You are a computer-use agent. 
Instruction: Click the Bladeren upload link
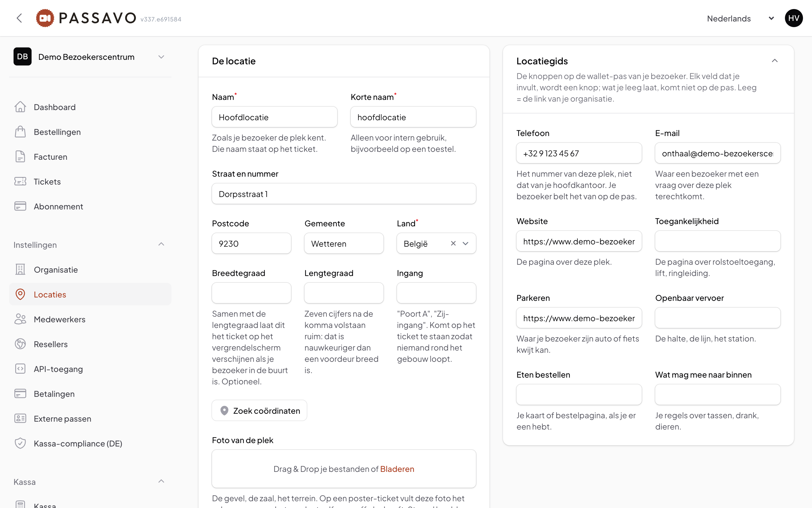point(397,469)
